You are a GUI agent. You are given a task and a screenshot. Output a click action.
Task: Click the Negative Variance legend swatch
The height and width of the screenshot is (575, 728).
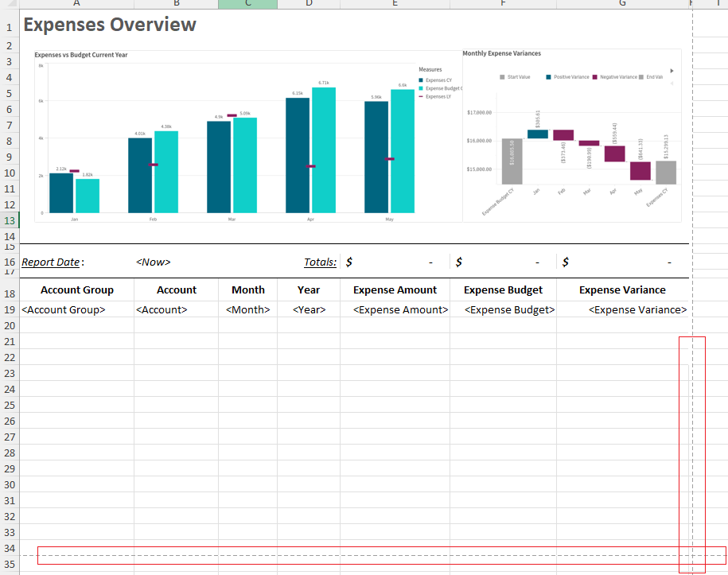coord(595,77)
